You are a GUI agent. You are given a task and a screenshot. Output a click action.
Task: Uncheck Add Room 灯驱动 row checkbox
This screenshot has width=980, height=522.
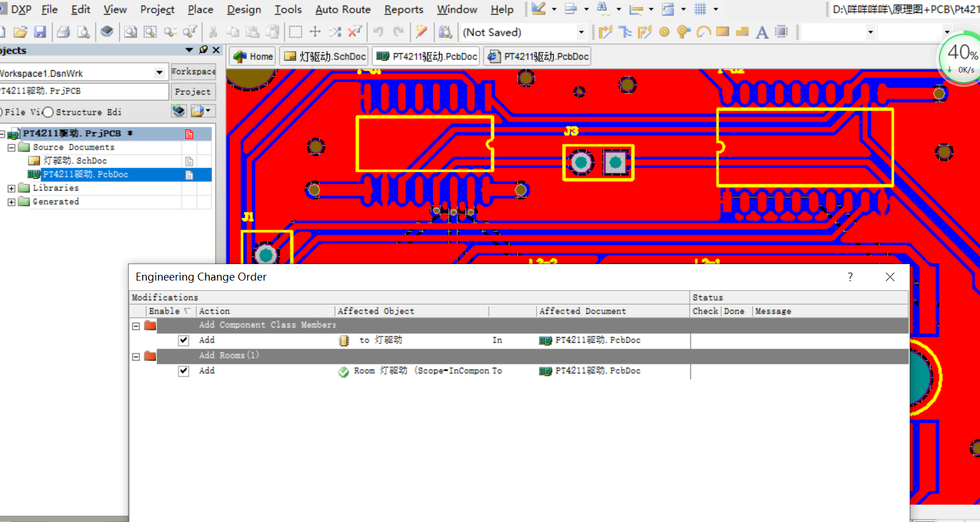click(x=183, y=371)
